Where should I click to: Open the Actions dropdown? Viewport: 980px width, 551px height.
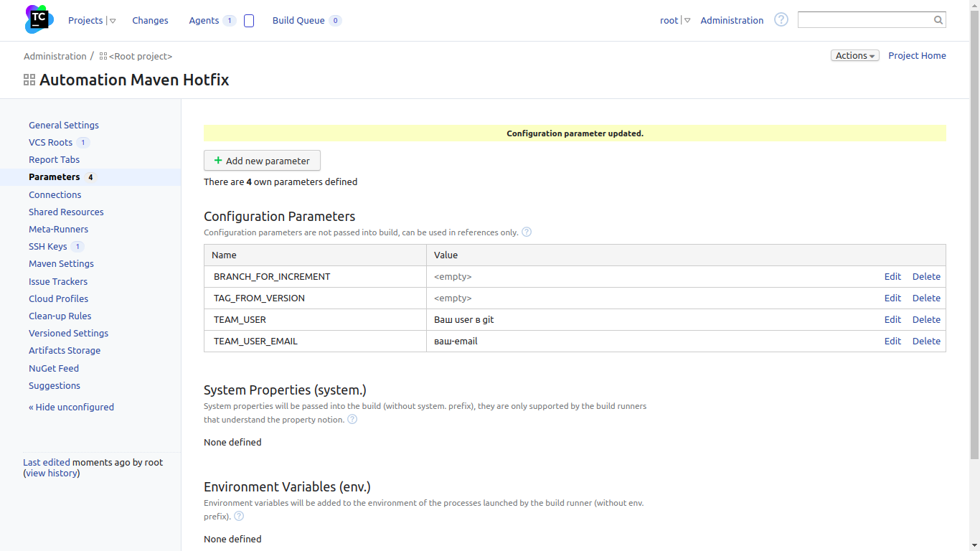(x=854, y=56)
